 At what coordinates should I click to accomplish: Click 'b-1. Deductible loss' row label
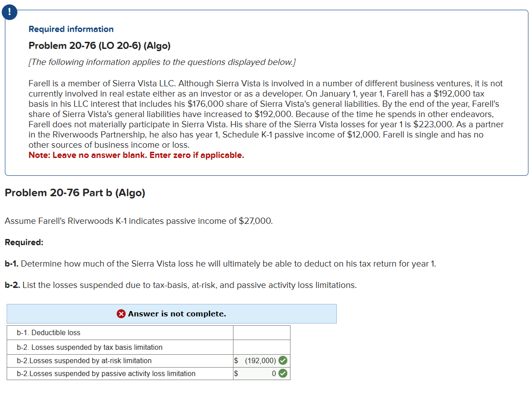(x=49, y=333)
